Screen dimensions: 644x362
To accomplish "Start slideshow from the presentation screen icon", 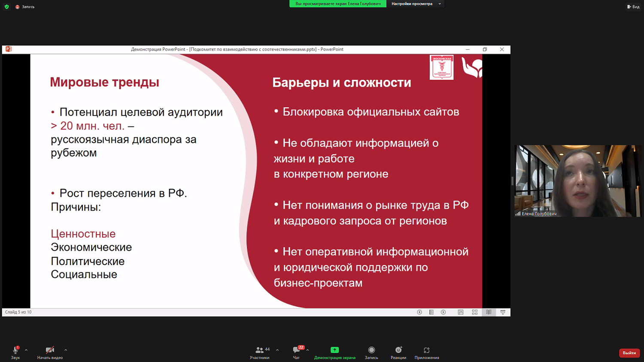I will click(x=502, y=312).
